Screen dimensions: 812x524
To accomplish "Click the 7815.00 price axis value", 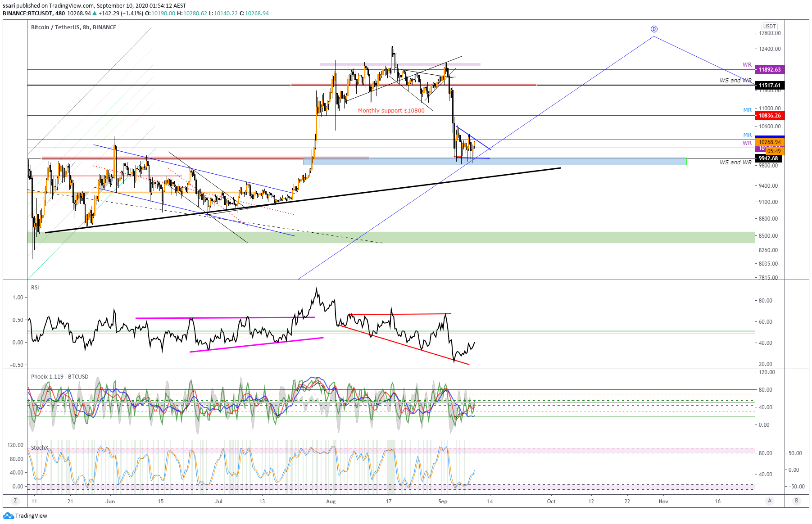I will [x=768, y=278].
